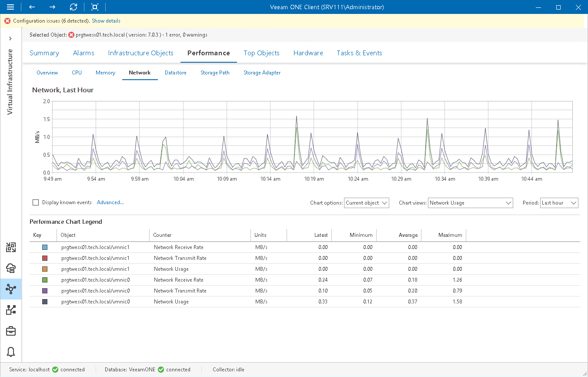The width and height of the screenshot is (588, 377).
Task: Switch to the Top Objects tab
Action: 261,53
